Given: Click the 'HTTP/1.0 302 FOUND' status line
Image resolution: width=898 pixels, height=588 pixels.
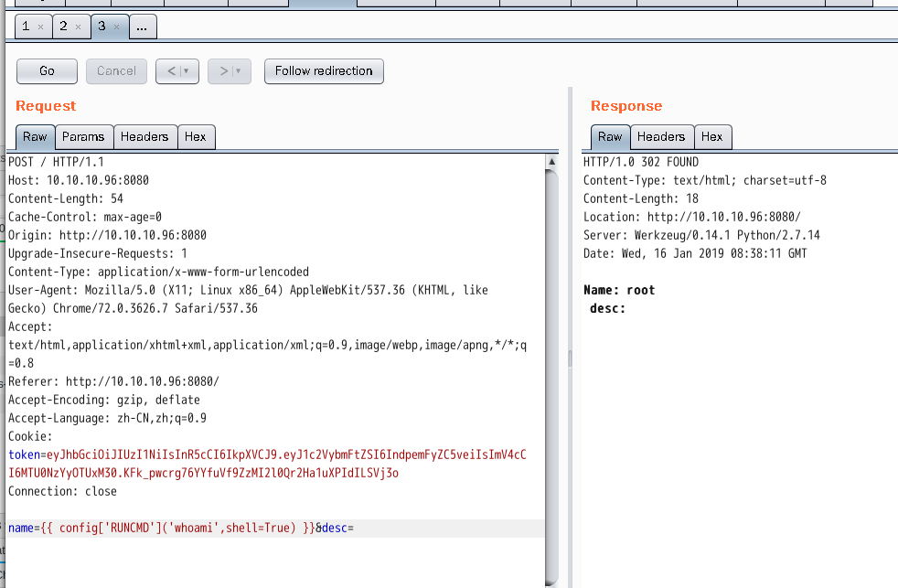Looking at the screenshot, I should [x=641, y=162].
